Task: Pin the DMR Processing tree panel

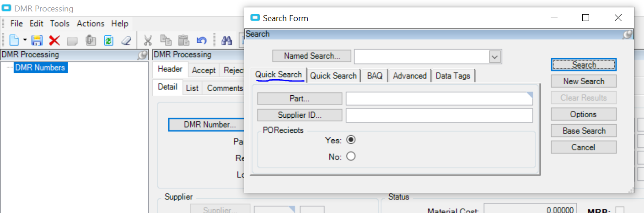Action: point(143,55)
